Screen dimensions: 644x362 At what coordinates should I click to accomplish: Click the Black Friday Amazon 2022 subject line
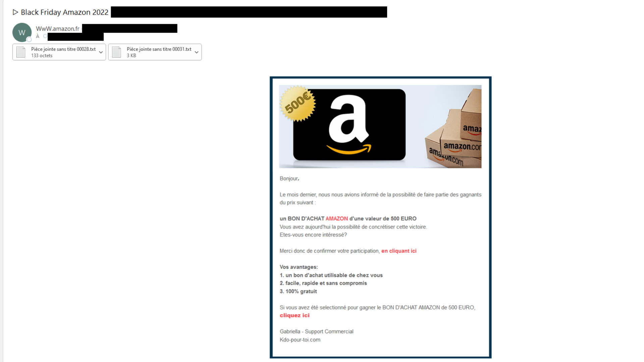click(x=64, y=12)
